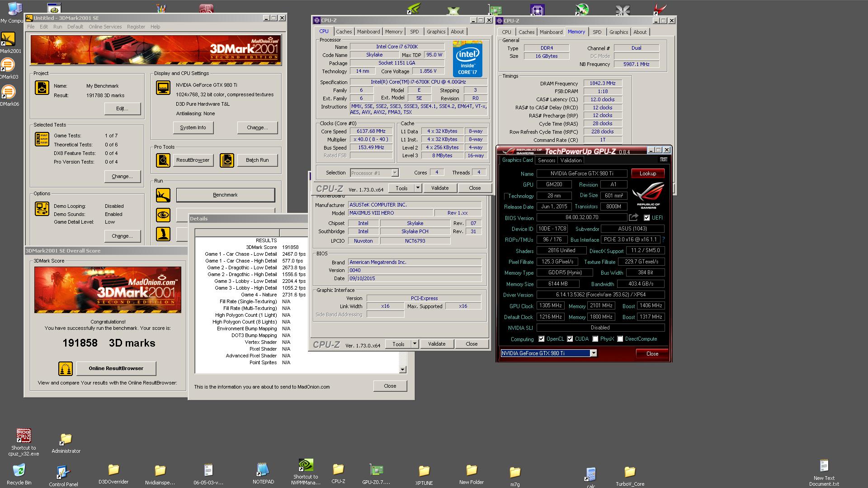
Task: Click the Bus Interface question mark in GPU-Z
Action: (663, 239)
